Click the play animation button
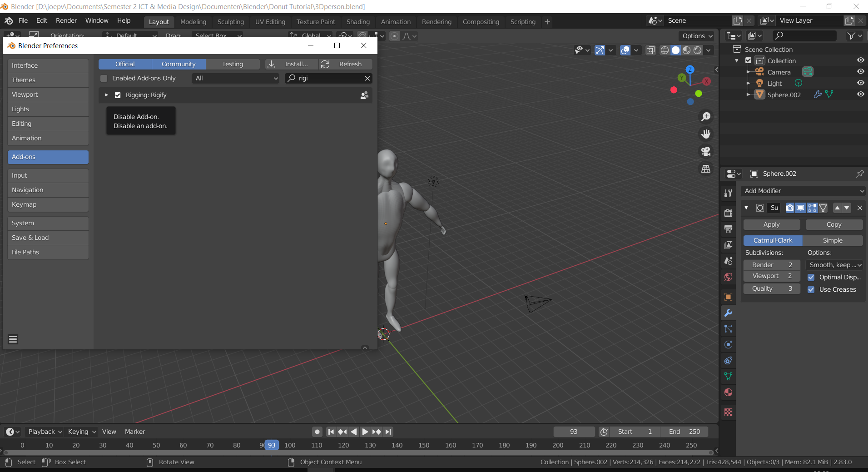This screenshot has width=868, height=472. (365, 432)
